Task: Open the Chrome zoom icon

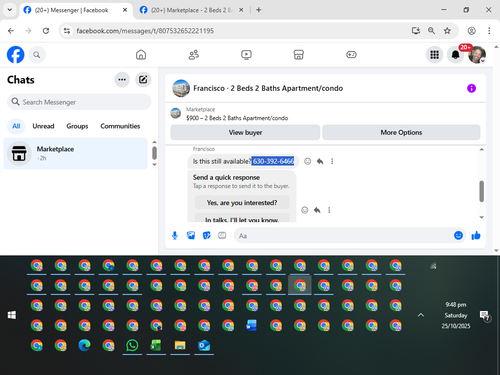Action: [431, 31]
